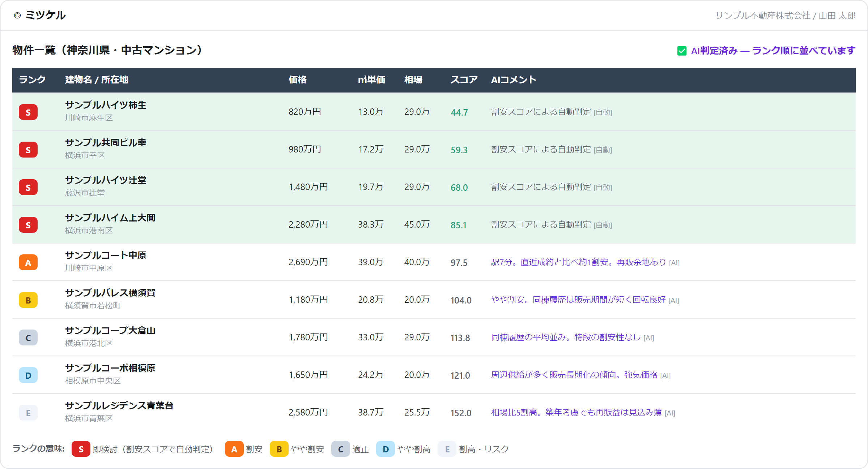Click the price 2,580万円

pos(308,413)
